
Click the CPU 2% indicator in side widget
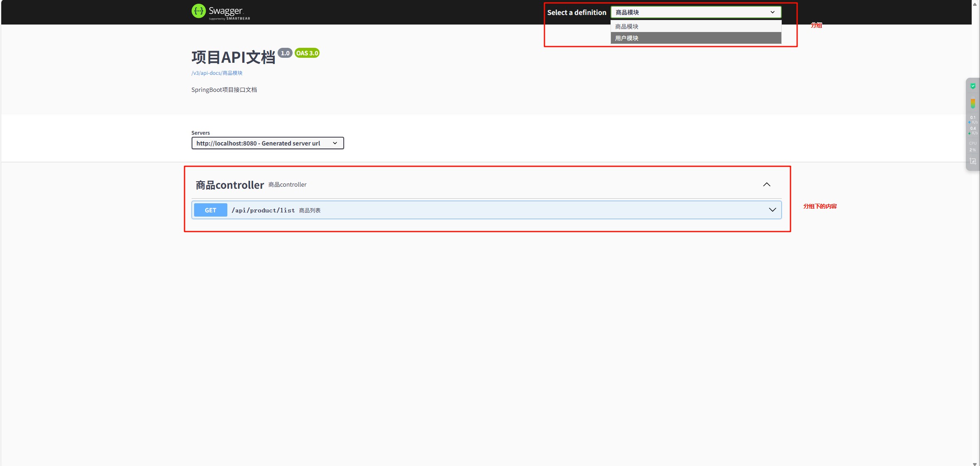(x=973, y=146)
